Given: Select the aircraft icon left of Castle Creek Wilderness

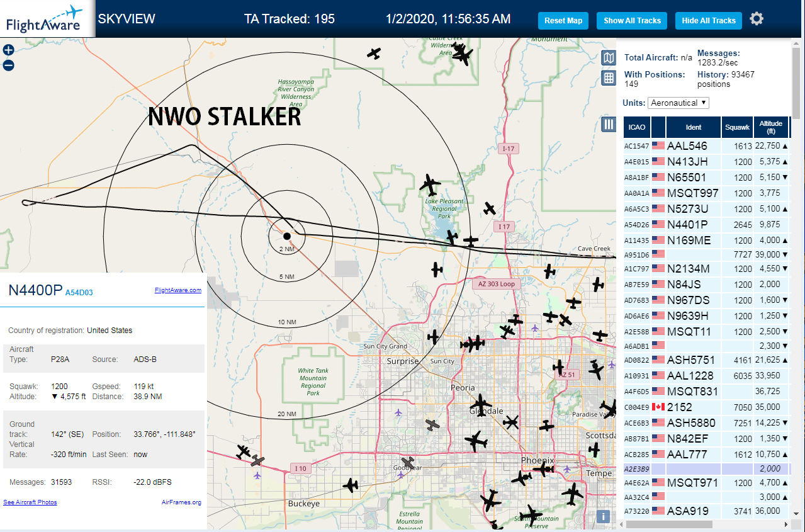Looking at the screenshot, I should pyautogui.click(x=374, y=54).
